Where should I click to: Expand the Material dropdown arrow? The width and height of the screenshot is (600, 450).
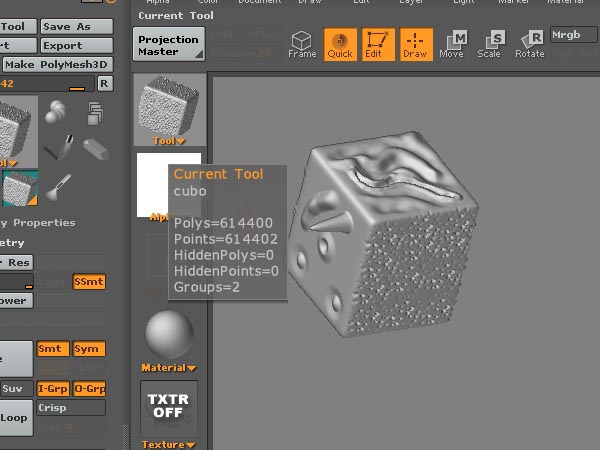192,368
